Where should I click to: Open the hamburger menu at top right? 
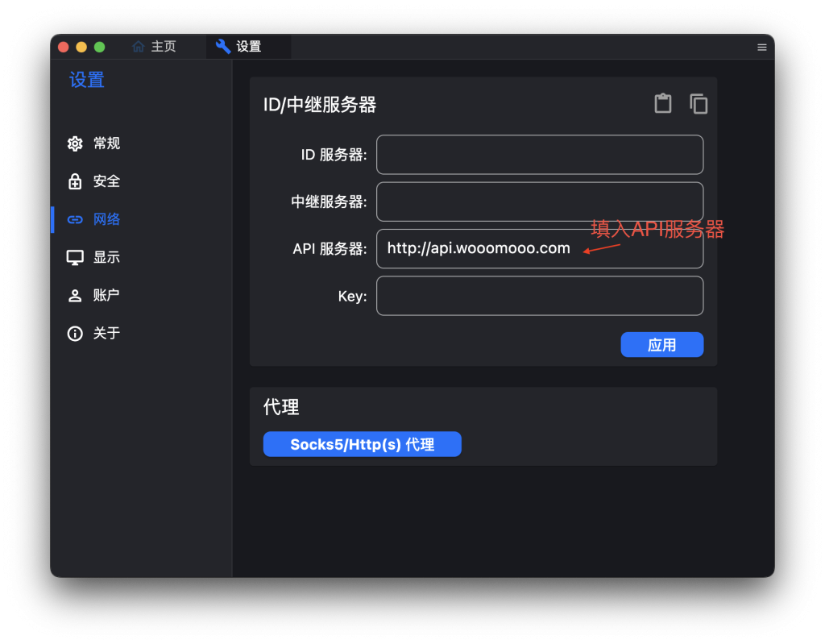pos(761,47)
